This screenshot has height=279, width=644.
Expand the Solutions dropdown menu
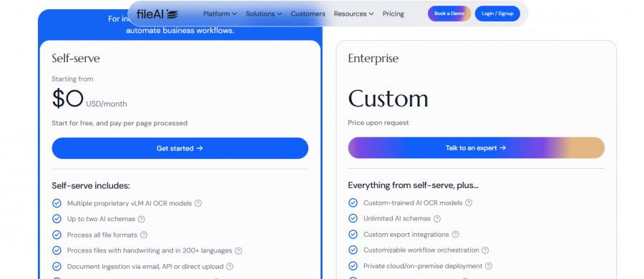click(x=263, y=14)
